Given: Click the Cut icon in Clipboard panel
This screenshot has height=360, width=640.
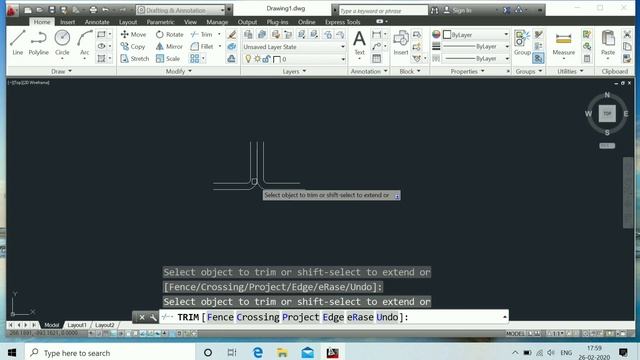Looking at the screenshot, I should (x=627, y=35).
